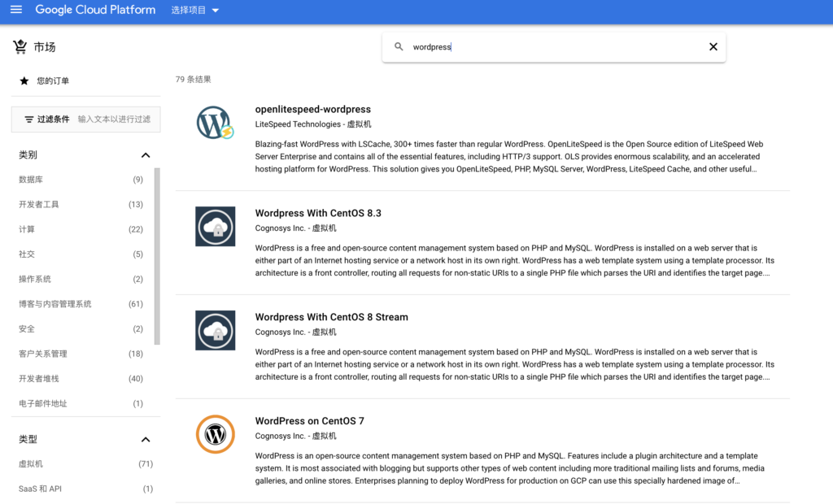Click the openlitespeed-wordpress logo thumbnail

215,123
